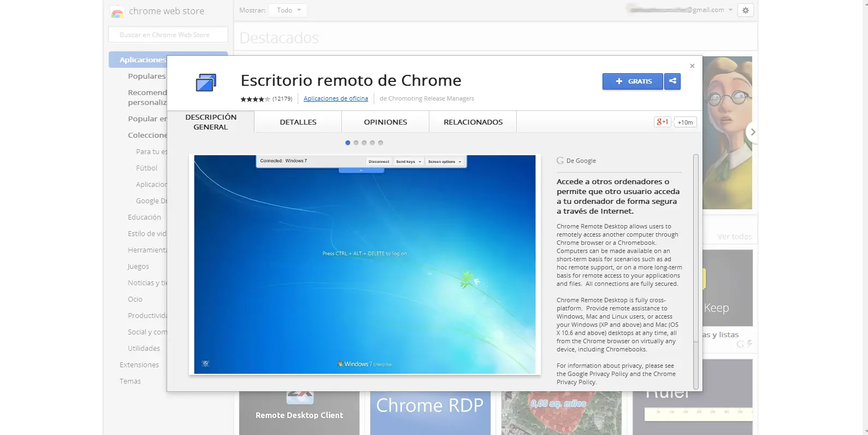868x435 pixels.
Task: Switch to the Relacionados tab
Action: click(473, 122)
